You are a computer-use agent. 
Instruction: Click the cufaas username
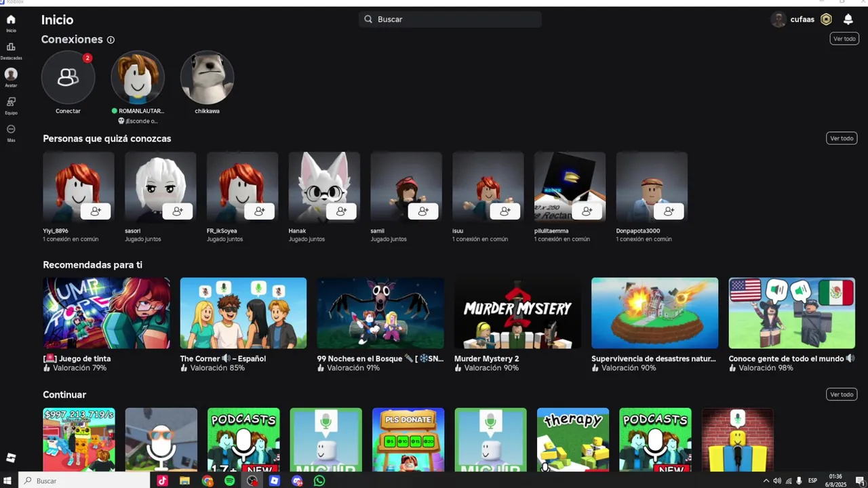(802, 20)
